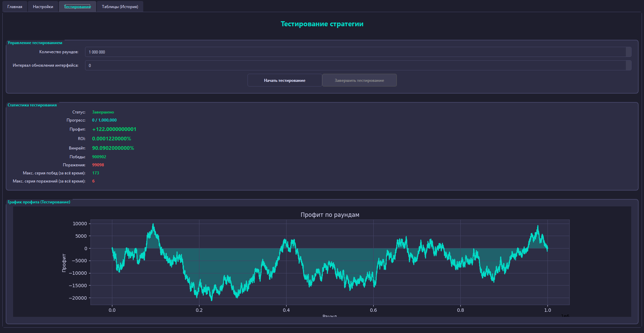Click the wins count 900902

click(99, 157)
